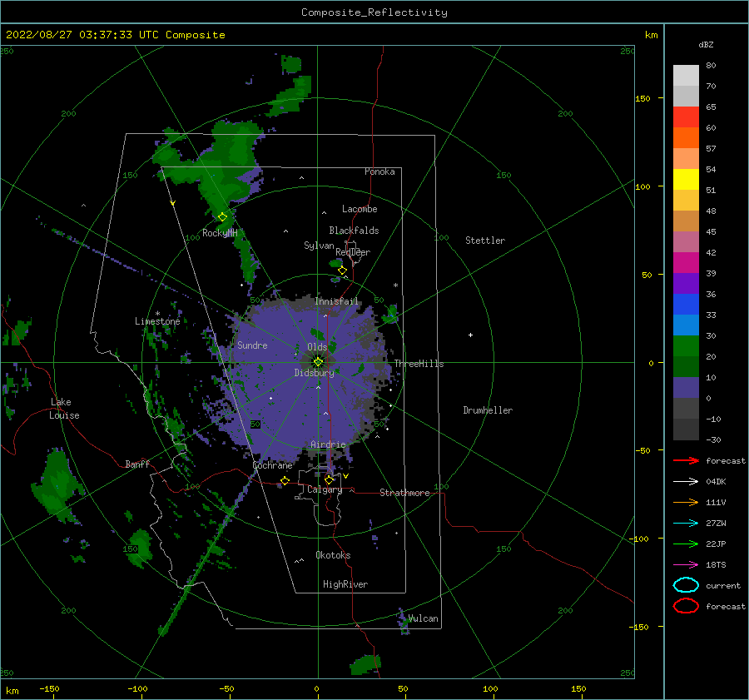Screen dimensions: 749x700
Task: Click the yellow diamond marker near Cochrane
Action: [285, 481]
